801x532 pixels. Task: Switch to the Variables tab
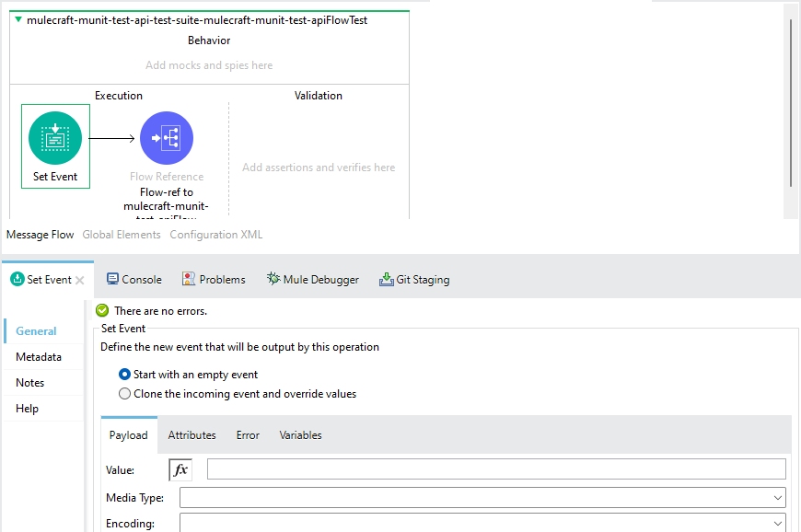pyautogui.click(x=300, y=435)
